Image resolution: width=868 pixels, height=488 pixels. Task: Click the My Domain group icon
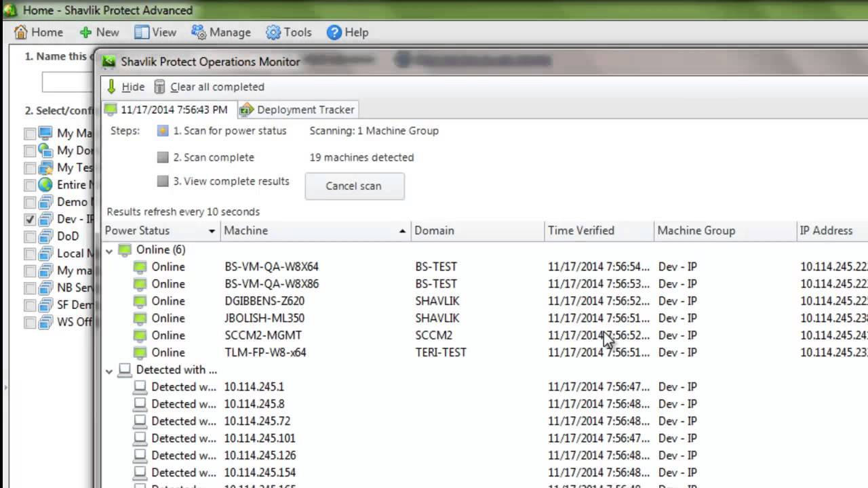pos(45,150)
